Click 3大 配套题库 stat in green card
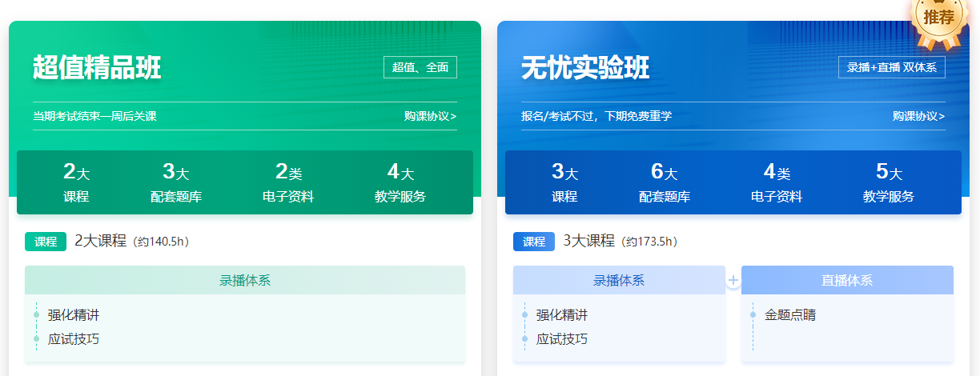The image size is (980, 376). (x=176, y=182)
